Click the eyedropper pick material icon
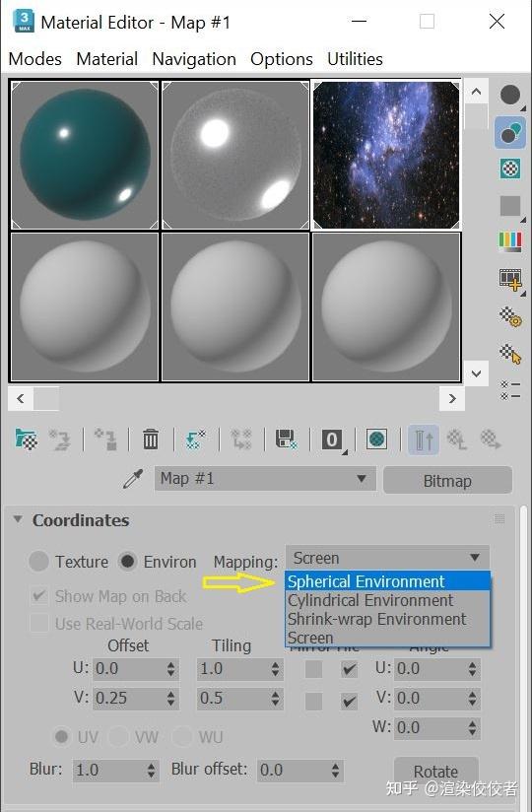This screenshot has width=532, height=812. pyautogui.click(x=133, y=479)
